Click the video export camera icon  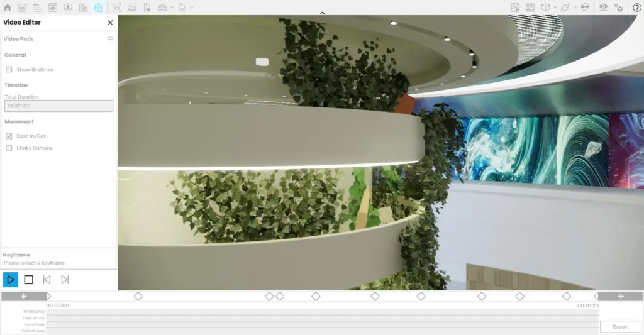(x=162, y=8)
